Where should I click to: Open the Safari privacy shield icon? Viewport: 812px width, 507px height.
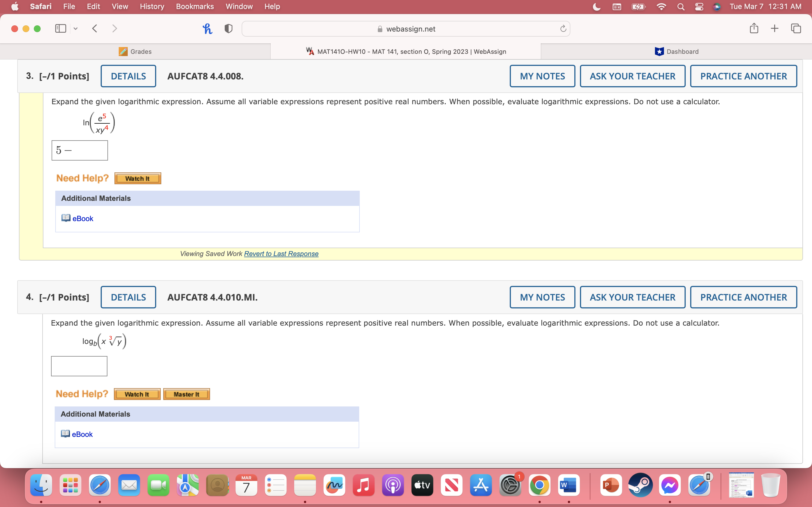[x=228, y=28]
